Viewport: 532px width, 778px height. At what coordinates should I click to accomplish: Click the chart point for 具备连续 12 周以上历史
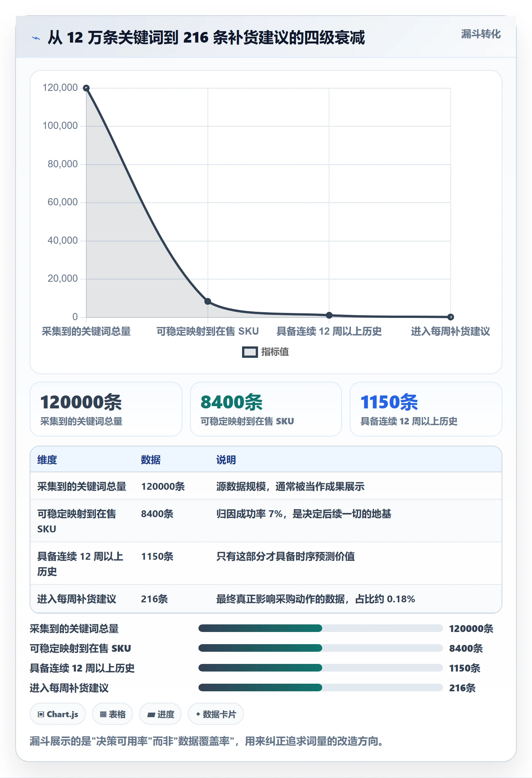[x=329, y=315]
